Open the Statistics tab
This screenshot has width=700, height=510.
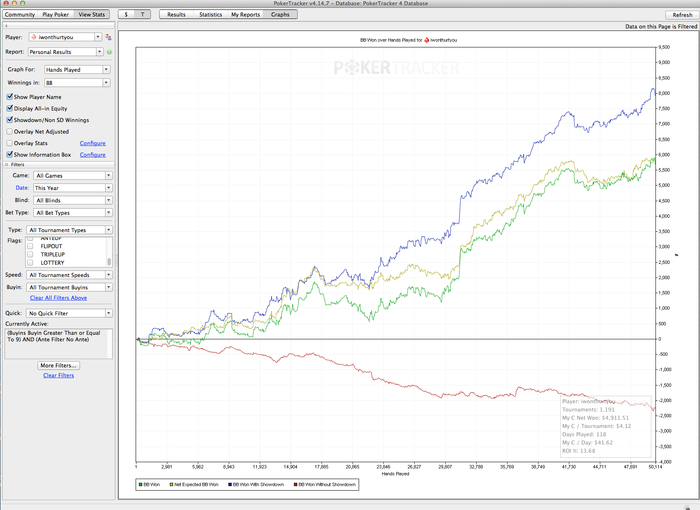coord(210,14)
